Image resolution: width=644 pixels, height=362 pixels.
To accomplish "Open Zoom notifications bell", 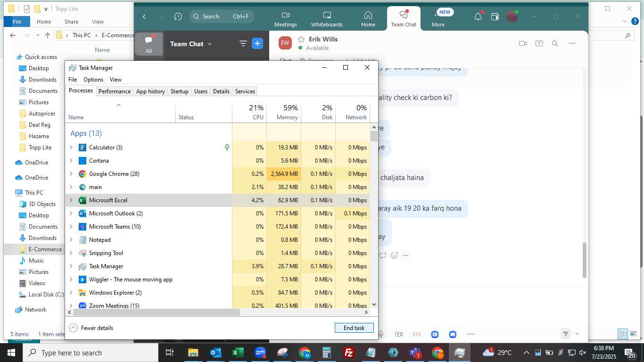I will [x=478, y=16].
